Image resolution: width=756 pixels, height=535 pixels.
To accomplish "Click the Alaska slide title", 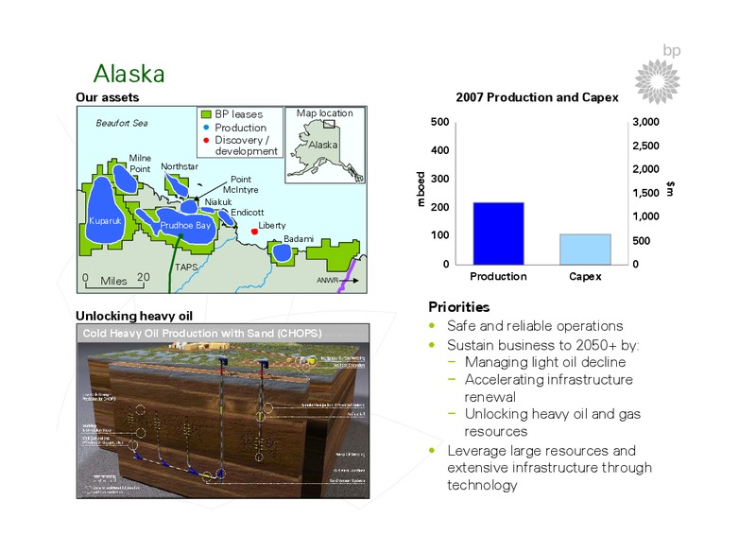I will 129,74.
